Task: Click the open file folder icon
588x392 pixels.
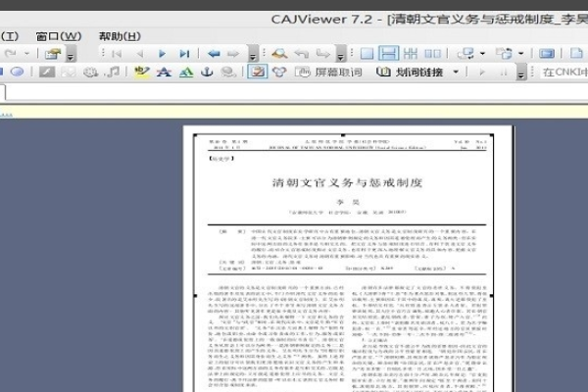Action: (53, 54)
